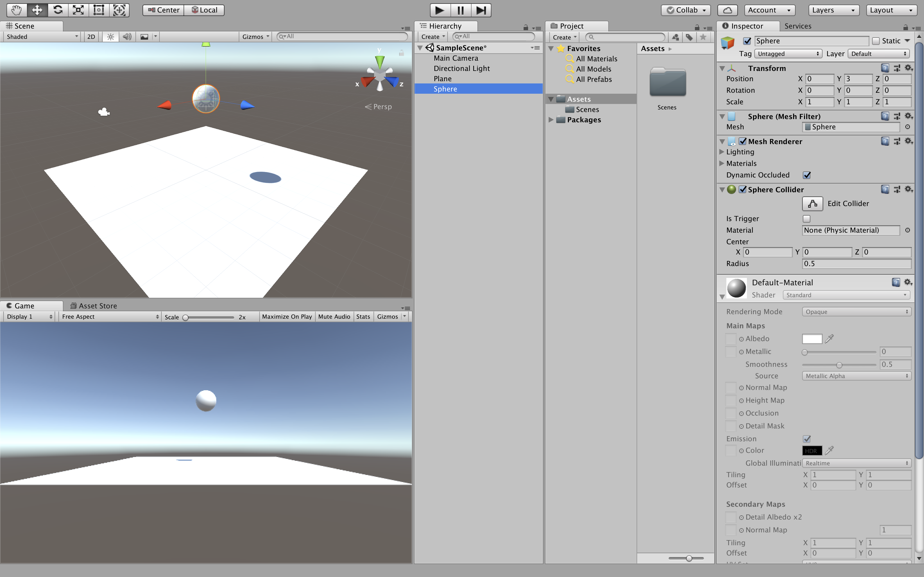The image size is (924, 577).
Task: Toggle scene audio speaker icon
Action: pos(127,37)
